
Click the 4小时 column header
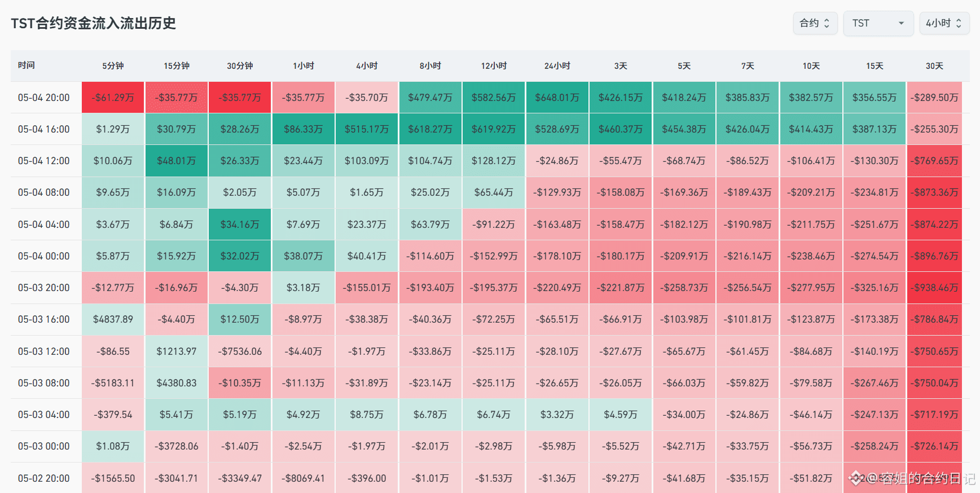click(x=367, y=66)
